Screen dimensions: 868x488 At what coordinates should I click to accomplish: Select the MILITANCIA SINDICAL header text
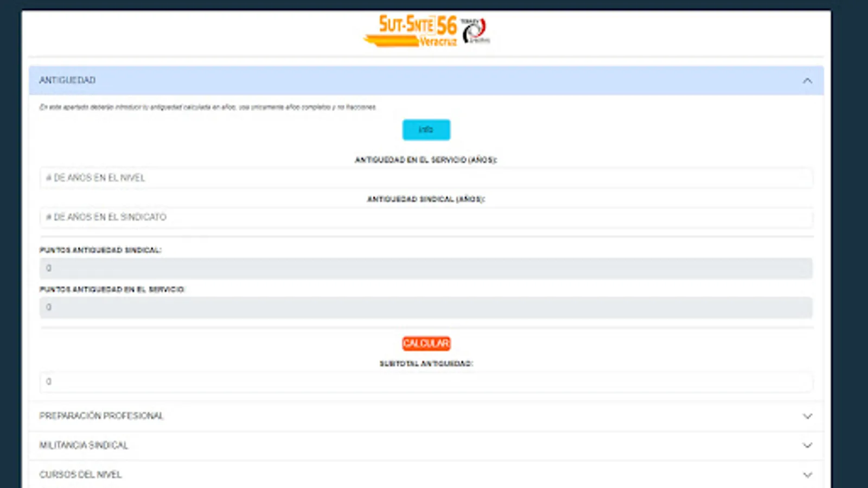point(84,445)
